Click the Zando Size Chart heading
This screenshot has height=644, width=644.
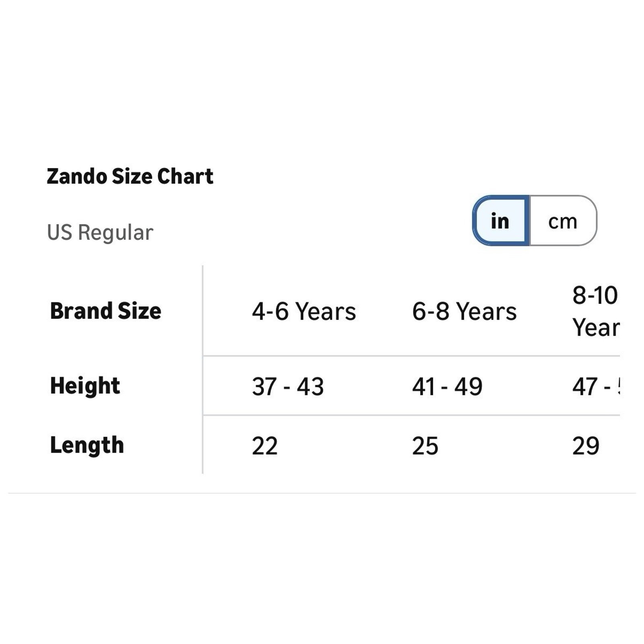point(130,176)
